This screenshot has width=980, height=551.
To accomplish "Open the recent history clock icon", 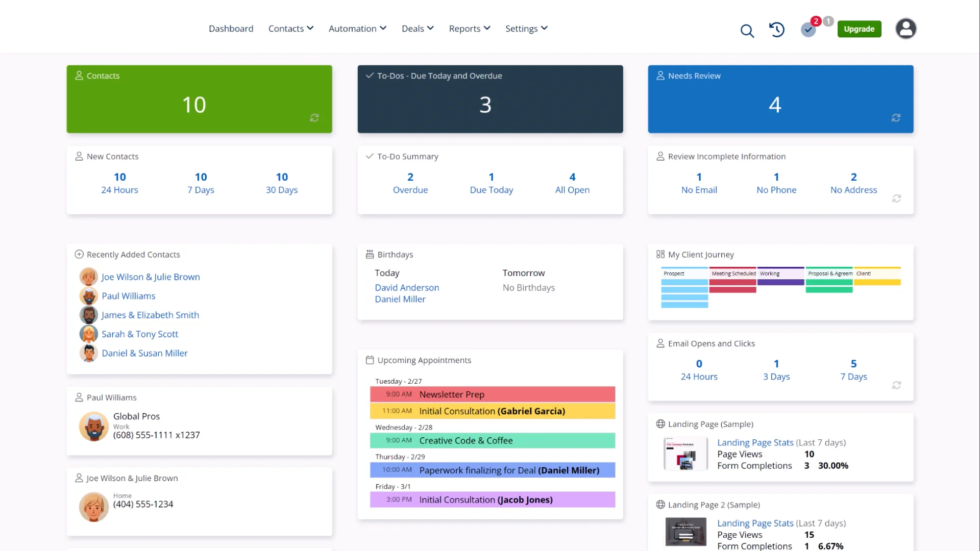I will (x=777, y=30).
